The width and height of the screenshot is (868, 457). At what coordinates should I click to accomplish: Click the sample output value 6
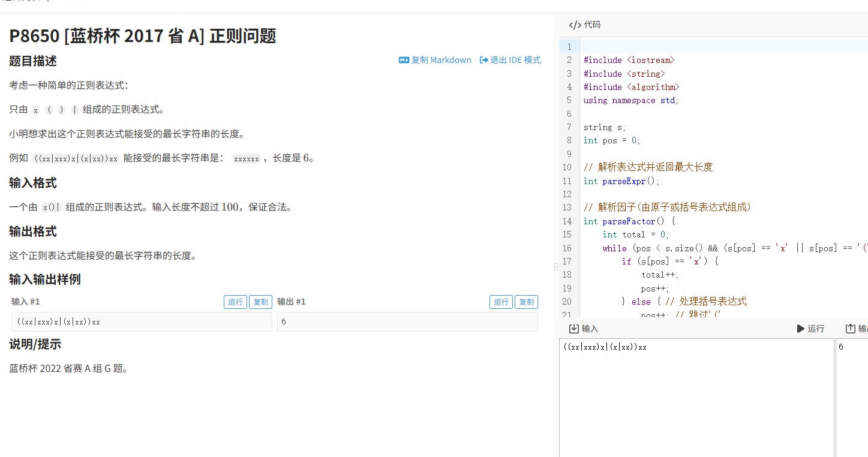tap(407, 322)
